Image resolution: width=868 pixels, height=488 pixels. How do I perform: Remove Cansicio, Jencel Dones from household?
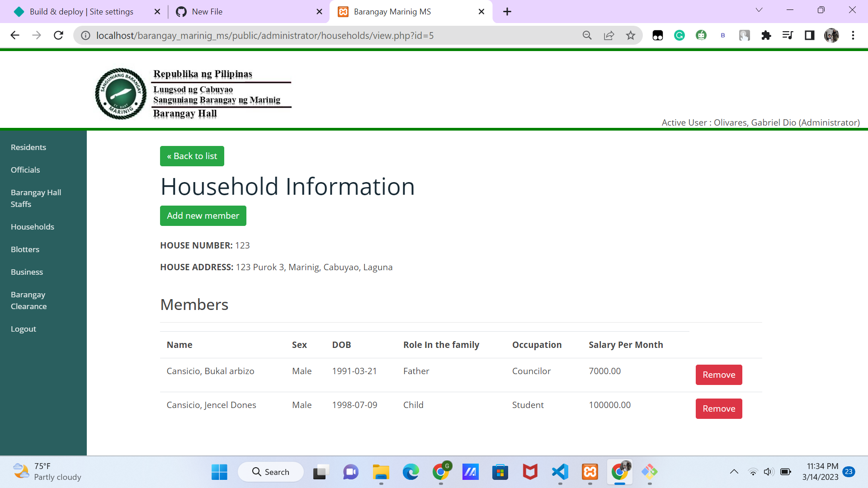coord(718,409)
